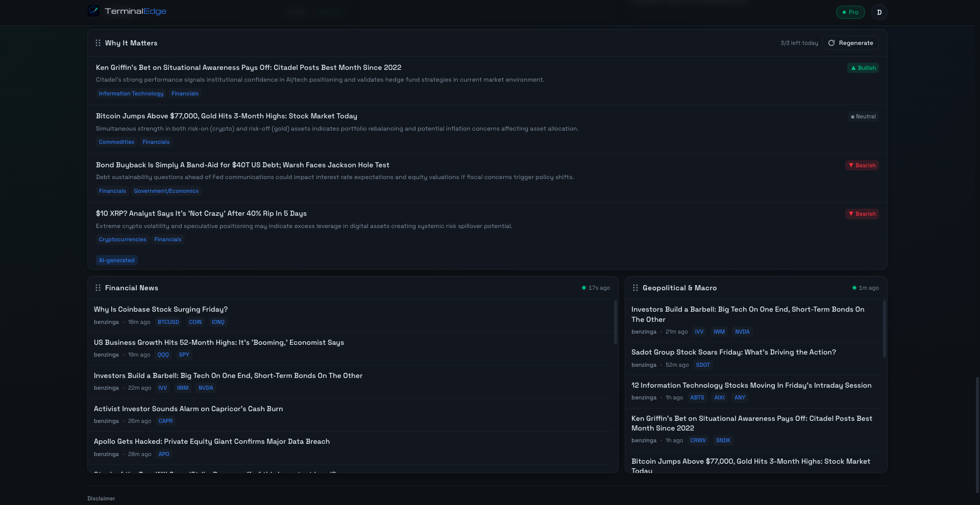This screenshot has height=505, width=980.
Task: Open 12 Information Technology Stocks Moving article
Action: (x=751, y=385)
